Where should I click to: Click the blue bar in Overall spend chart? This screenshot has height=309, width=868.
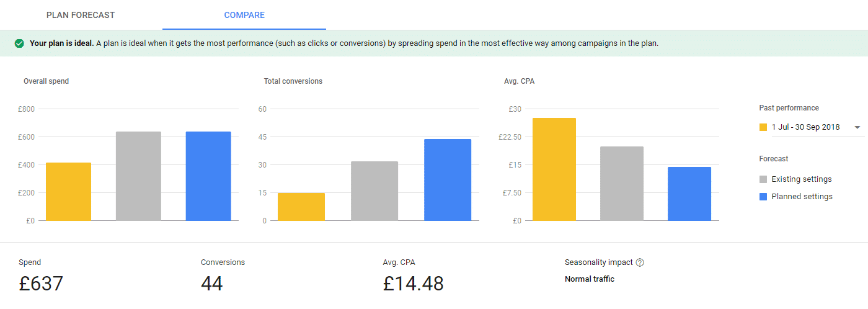(208, 176)
